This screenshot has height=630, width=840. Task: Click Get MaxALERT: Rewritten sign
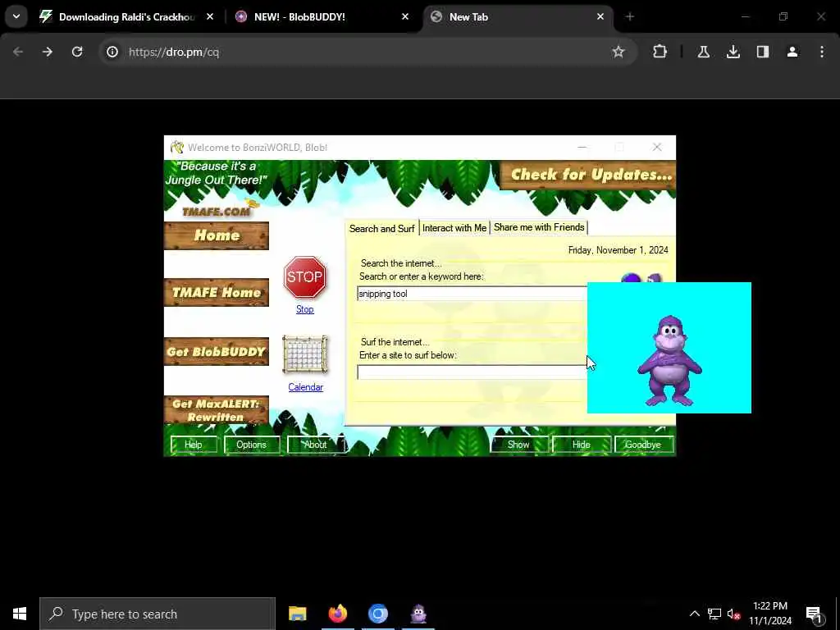coord(217,410)
